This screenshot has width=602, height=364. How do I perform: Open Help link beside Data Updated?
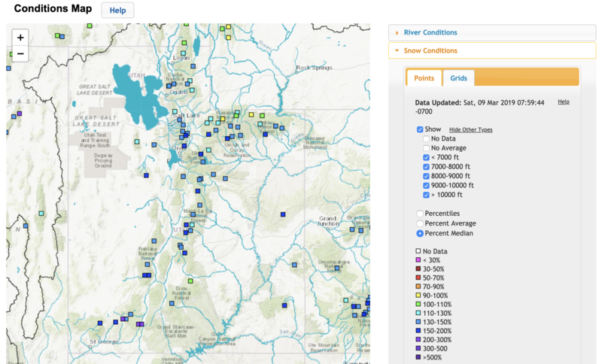click(563, 102)
